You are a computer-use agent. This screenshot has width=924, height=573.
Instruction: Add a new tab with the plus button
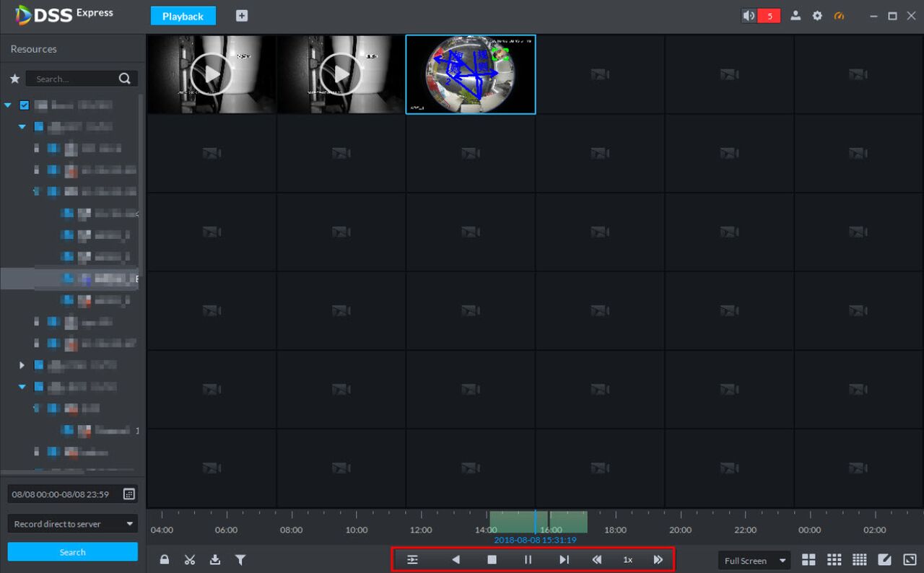pos(242,16)
